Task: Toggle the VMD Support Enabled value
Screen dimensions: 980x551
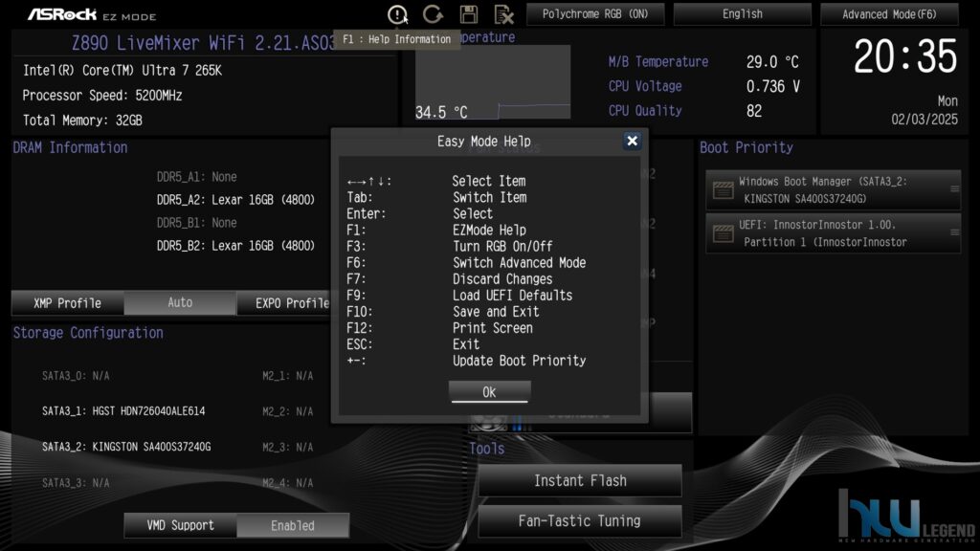Action: (293, 525)
